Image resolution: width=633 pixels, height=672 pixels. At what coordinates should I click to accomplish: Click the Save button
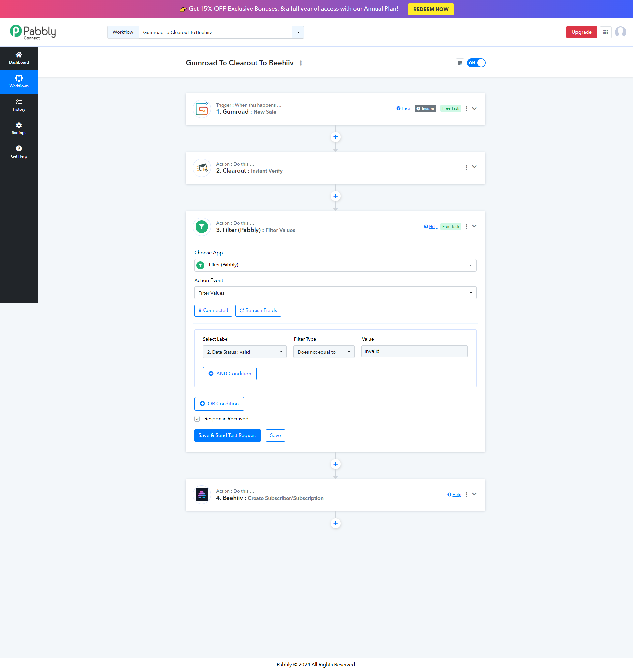click(x=275, y=436)
